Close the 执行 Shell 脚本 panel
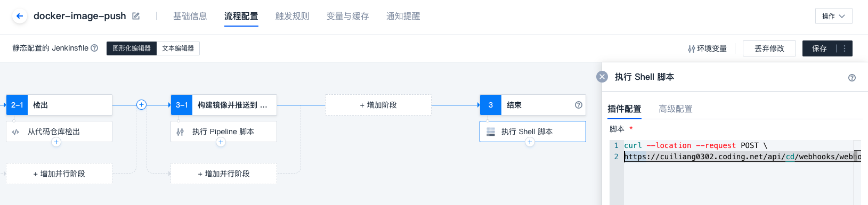This screenshot has height=205, width=868. click(x=602, y=77)
